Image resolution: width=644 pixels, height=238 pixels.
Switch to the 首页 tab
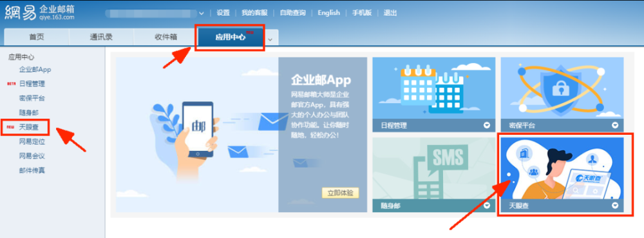37,37
